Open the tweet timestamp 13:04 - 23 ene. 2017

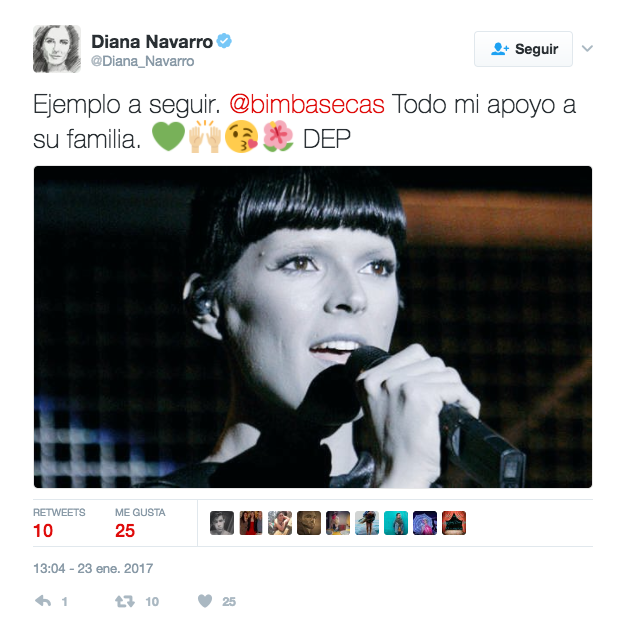(93, 568)
